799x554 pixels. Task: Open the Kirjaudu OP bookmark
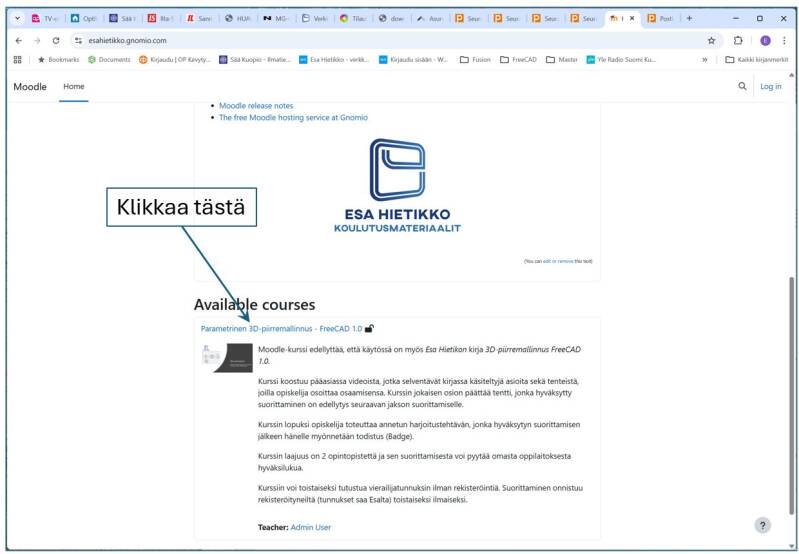(175, 60)
